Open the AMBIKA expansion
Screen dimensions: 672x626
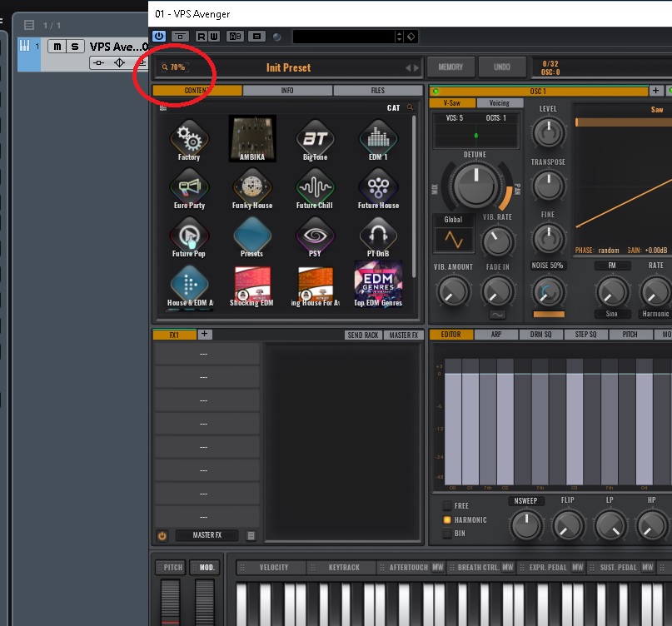(252, 139)
